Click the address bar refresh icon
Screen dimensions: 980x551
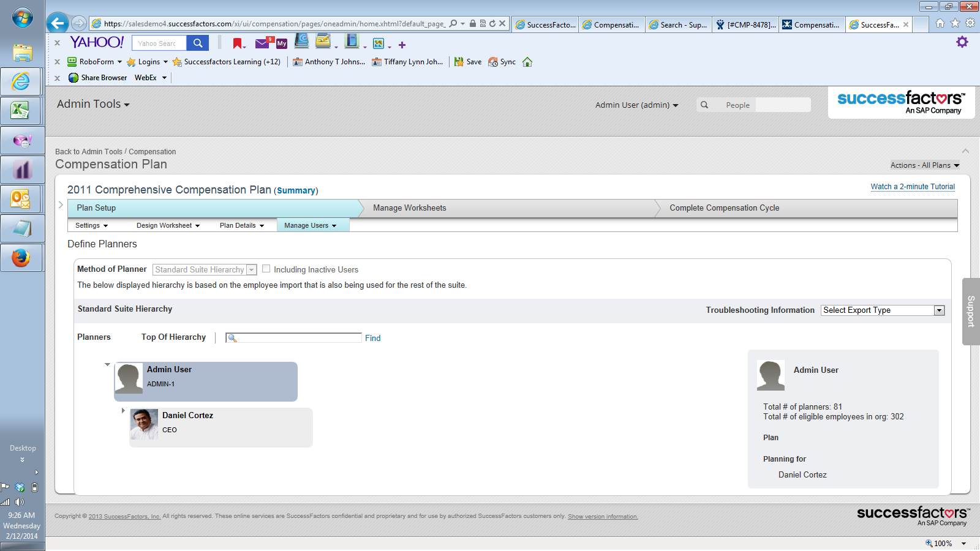point(492,24)
